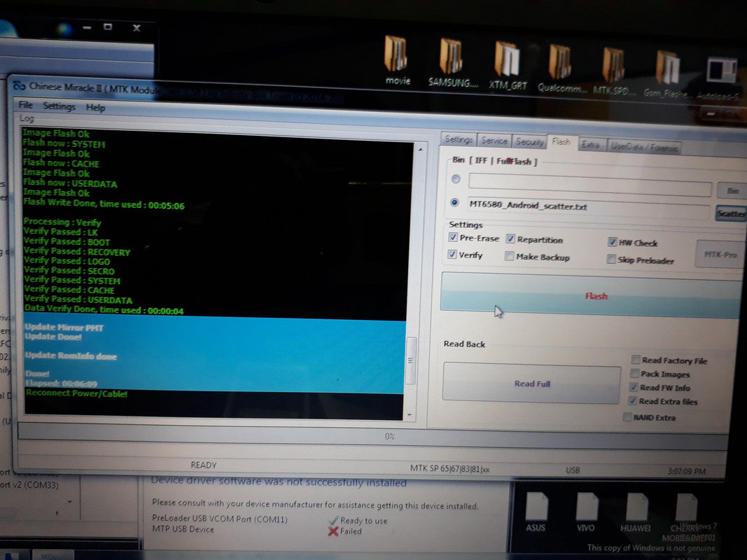Viewport: 747px width, 560px height.
Task: Click the log scrollbar down arrow
Action: pyautogui.click(x=410, y=415)
